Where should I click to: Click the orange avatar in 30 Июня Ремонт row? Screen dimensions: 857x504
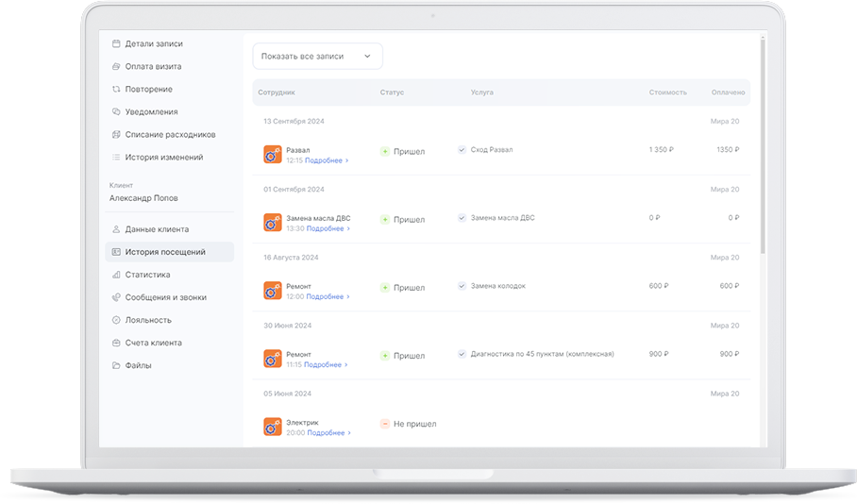coord(272,359)
